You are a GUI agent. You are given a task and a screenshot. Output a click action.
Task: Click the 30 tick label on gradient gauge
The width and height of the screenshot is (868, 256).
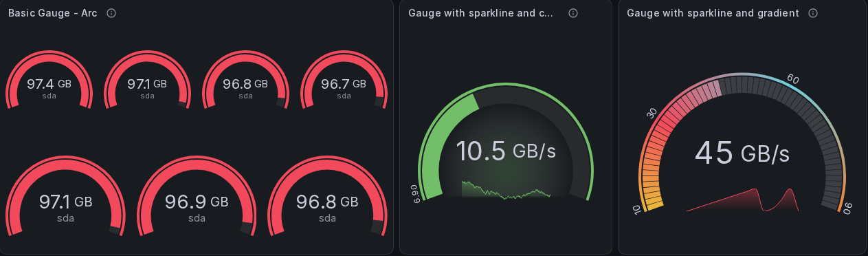tap(653, 112)
